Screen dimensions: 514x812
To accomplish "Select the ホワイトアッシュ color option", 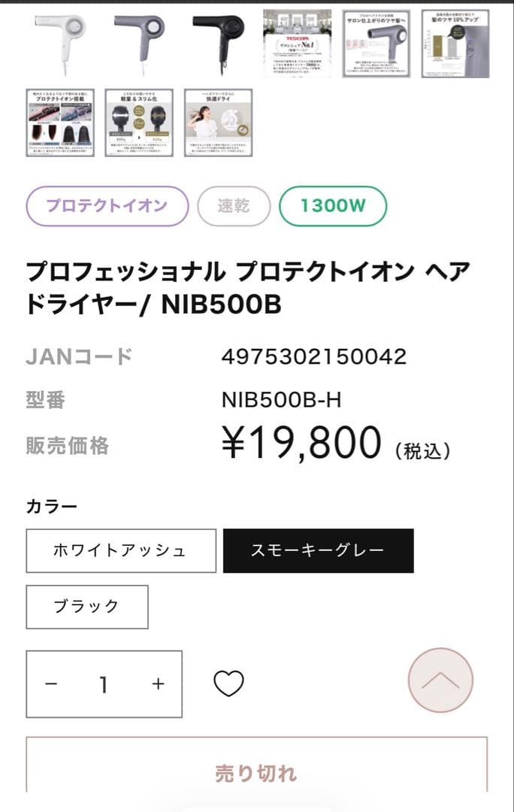I will coord(120,550).
